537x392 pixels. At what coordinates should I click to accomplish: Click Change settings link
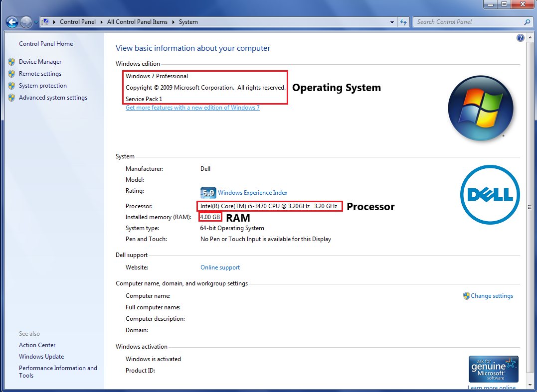tap(492, 296)
